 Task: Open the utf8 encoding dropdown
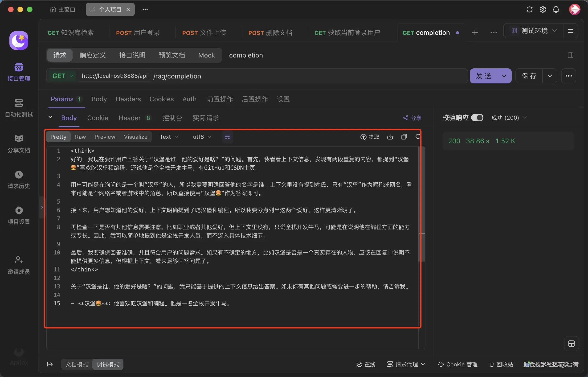(x=202, y=137)
